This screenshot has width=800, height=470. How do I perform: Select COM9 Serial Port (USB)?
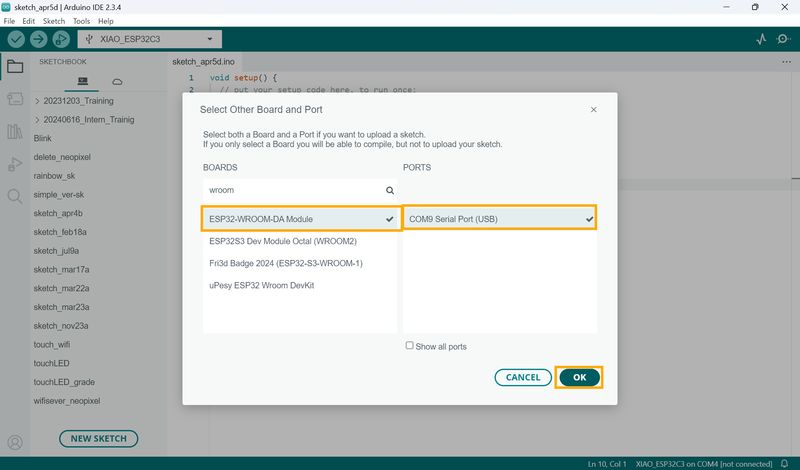[x=500, y=218]
